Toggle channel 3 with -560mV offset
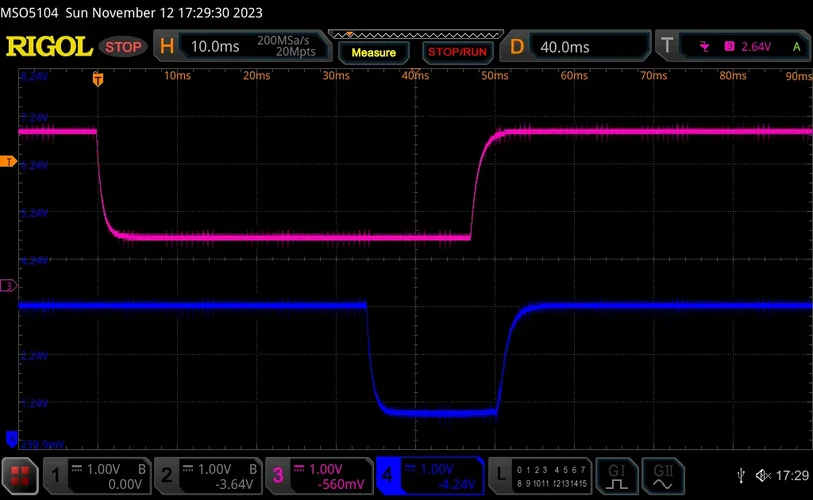 (318, 475)
